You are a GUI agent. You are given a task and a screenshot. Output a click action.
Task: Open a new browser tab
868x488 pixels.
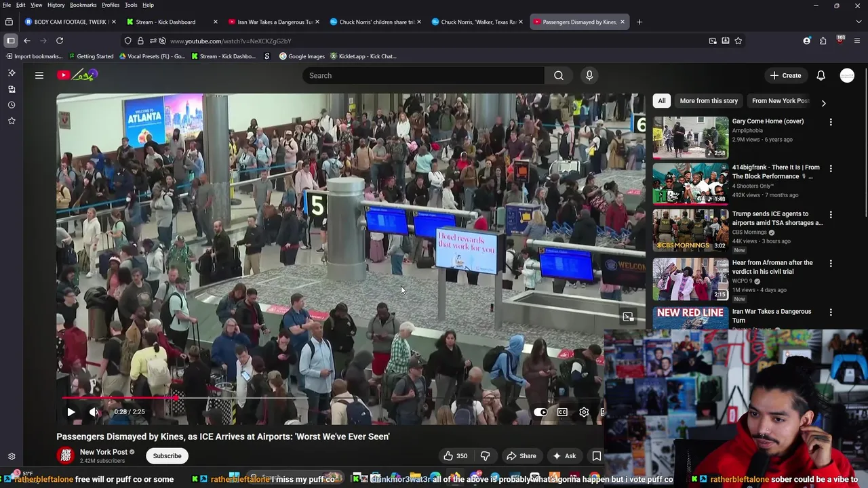tap(639, 22)
